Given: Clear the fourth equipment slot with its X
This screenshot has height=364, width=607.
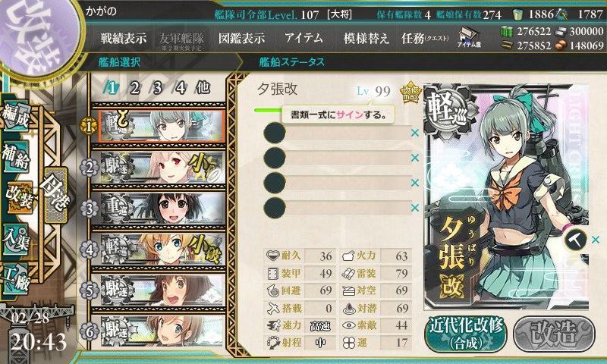Looking at the screenshot, I should click(x=415, y=208).
